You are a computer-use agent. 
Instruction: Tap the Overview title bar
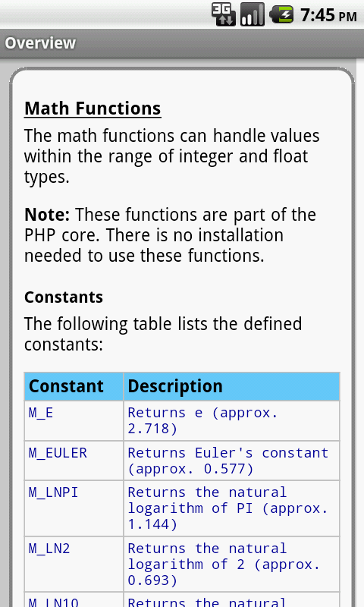pos(182,43)
